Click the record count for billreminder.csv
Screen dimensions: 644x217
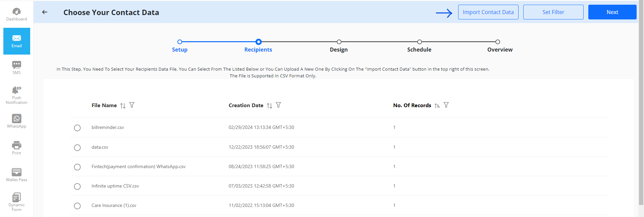394,127
